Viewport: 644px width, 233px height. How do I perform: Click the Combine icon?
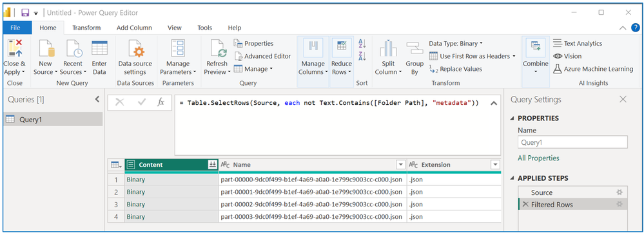point(535,48)
